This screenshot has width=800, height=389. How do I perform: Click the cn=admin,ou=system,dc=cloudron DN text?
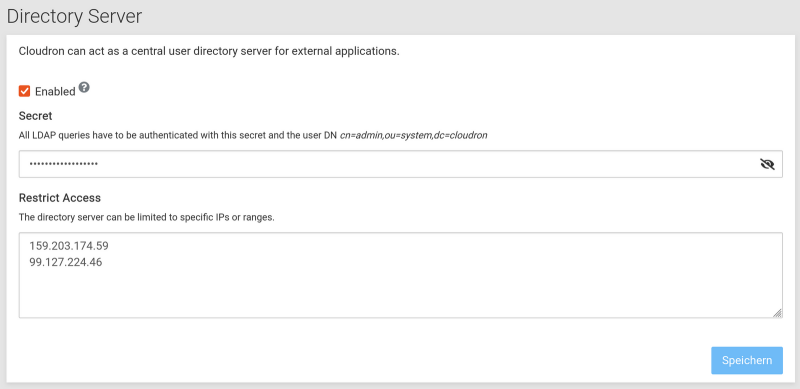(x=414, y=136)
